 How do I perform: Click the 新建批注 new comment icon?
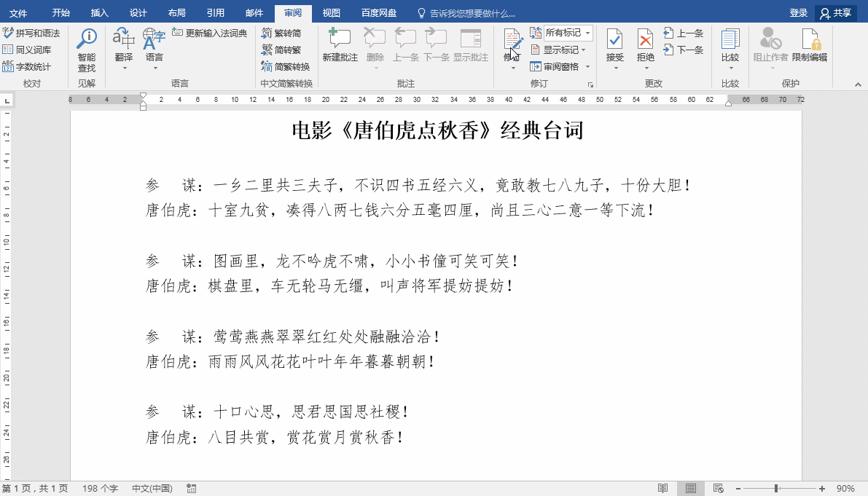[340, 45]
